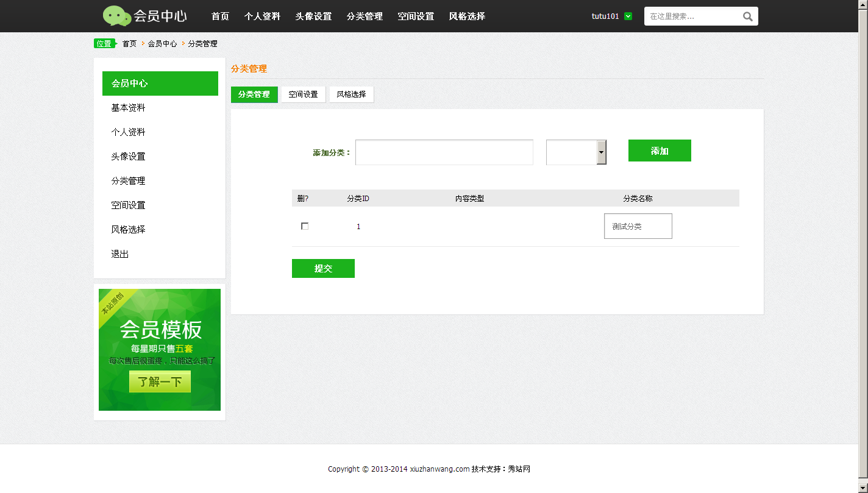Viewport: 868px width, 493px height.
Task: Choose 头像设置 in the sidebar
Action: pos(128,157)
